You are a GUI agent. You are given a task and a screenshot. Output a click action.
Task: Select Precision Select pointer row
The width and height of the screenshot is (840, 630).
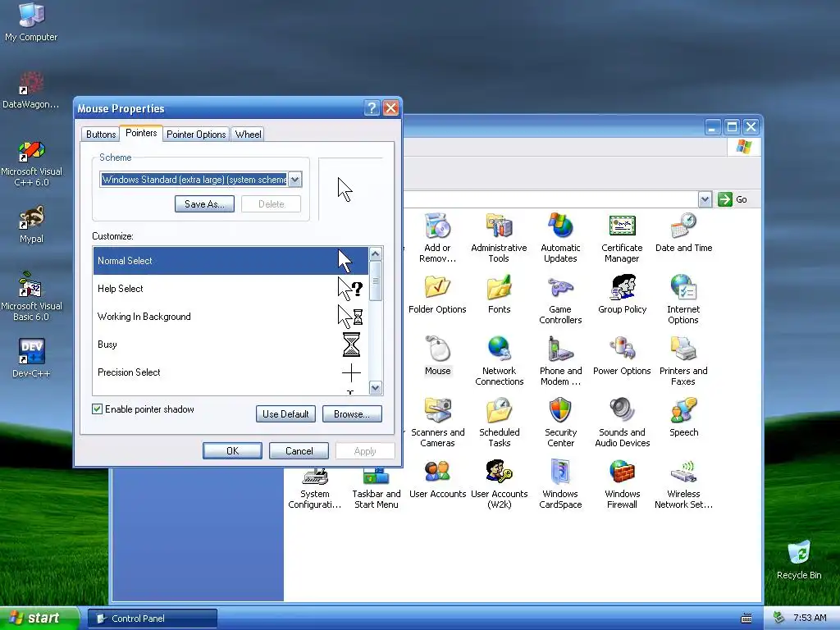[x=231, y=372]
